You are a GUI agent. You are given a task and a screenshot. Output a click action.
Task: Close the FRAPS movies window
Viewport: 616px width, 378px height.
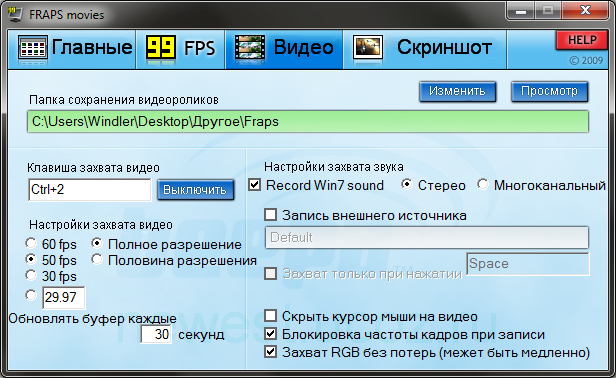(x=585, y=11)
